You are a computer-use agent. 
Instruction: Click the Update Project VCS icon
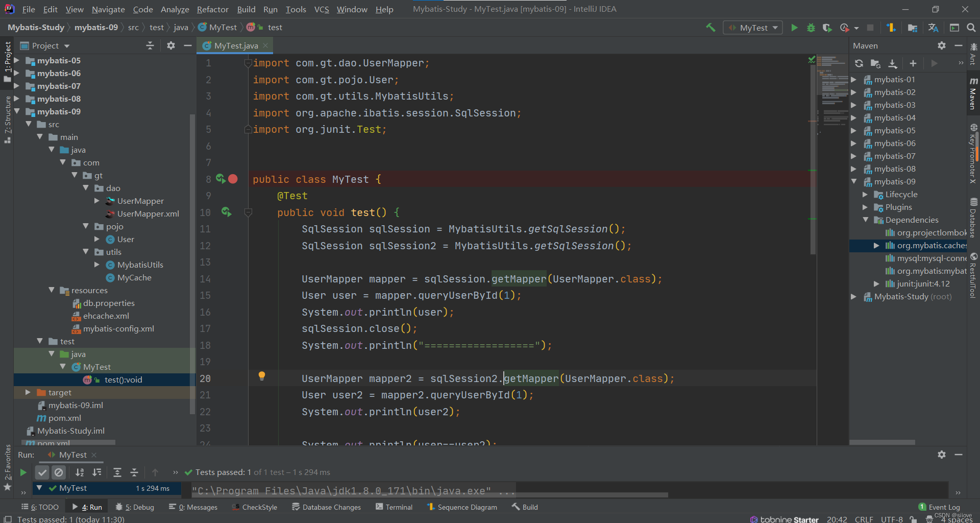click(x=891, y=28)
